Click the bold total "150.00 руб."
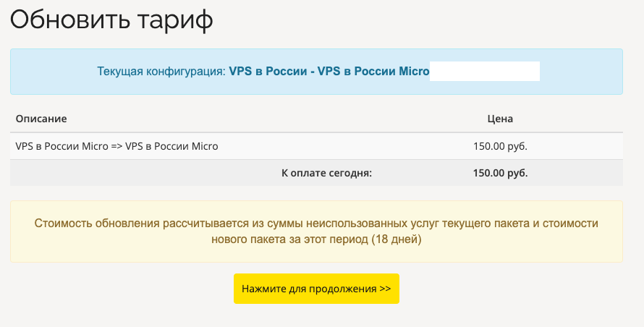The height and width of the screenshot is (327, 644). click(500, 173)
